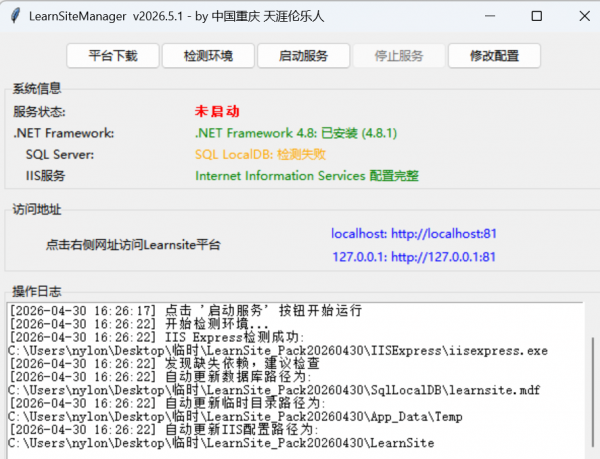
Task: Open the http://127.0.0.1:81 link
Action: click(x=414, y=257)
